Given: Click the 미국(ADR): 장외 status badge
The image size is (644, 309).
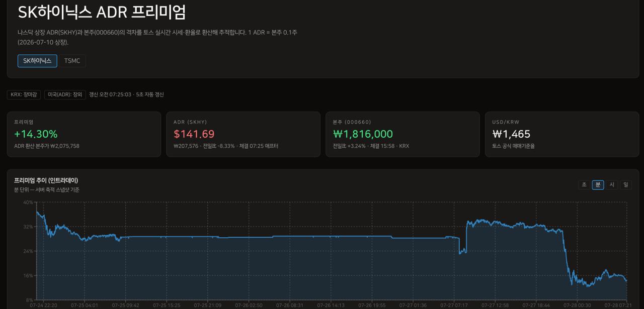Looking at the screenshot, I should coord(65,94).
